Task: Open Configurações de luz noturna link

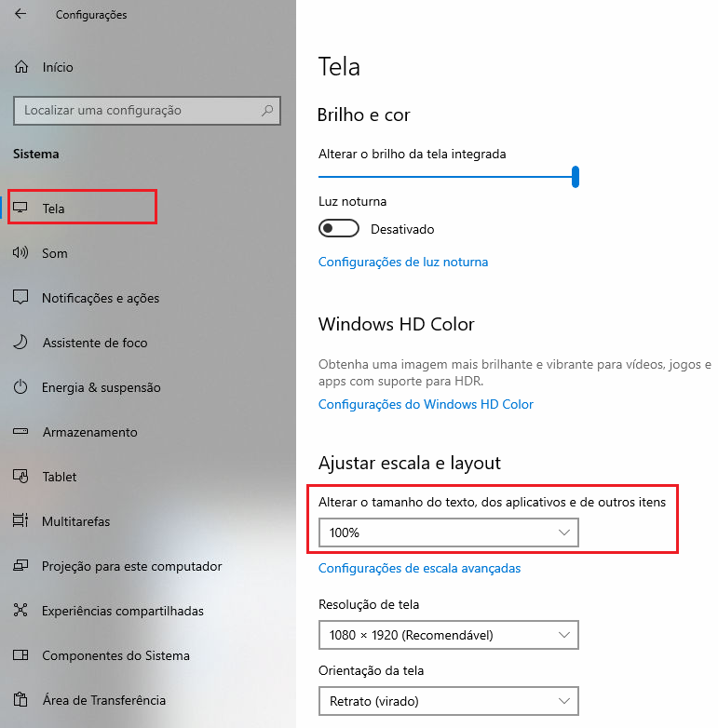Action: [403, 263]
